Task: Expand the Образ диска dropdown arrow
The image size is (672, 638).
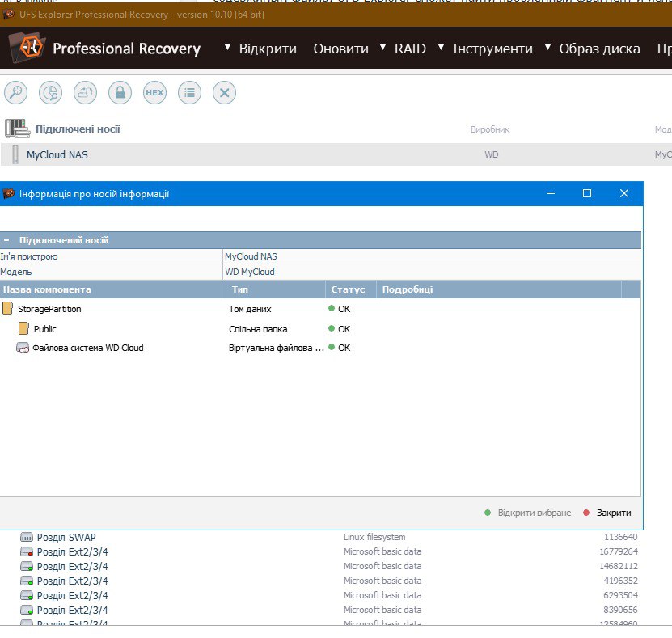Action: click(x=547, y=47)
